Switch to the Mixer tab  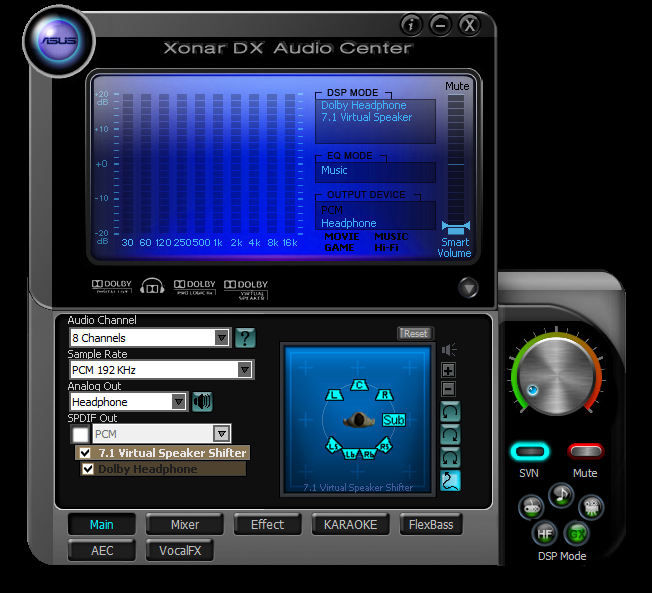[x=185, y=524]
